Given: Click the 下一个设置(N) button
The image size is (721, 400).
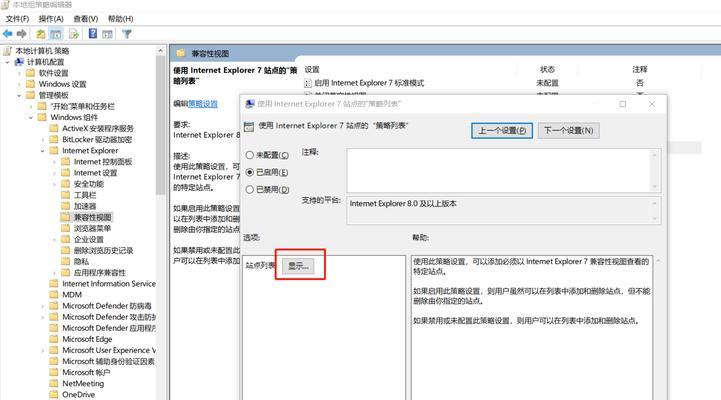Looking at the screenshot, I should (569, 131).
